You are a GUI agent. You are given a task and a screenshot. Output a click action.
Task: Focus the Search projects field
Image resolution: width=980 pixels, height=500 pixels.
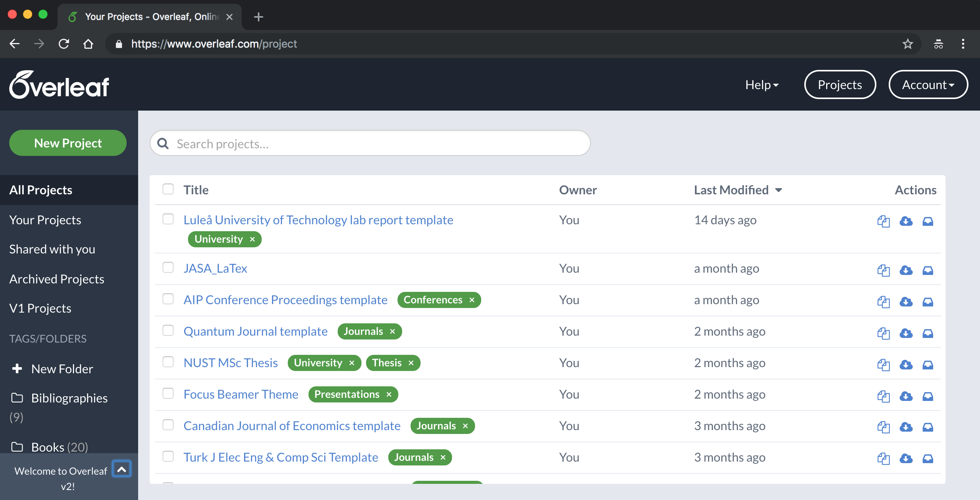(376, 144)
